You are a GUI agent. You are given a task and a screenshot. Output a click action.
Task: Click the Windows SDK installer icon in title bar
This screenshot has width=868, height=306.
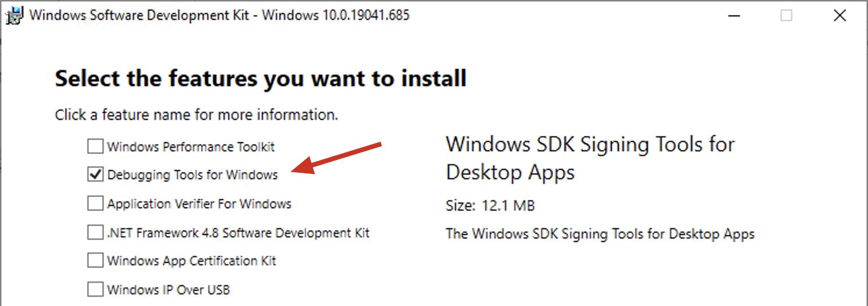pyautogui.click(x=15, y=16)
